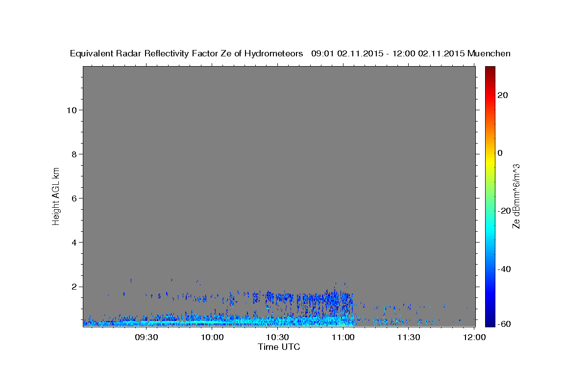Image resolution: width=588 pixels, height=392 pixels.
Task: Click the colorbar label -60
Action: (504, 324)
